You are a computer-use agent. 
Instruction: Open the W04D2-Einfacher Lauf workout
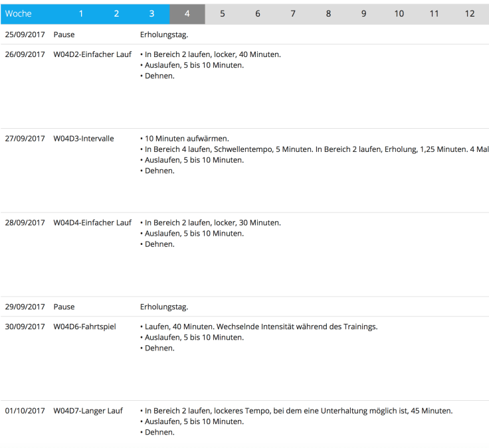(x=92, y=54)
